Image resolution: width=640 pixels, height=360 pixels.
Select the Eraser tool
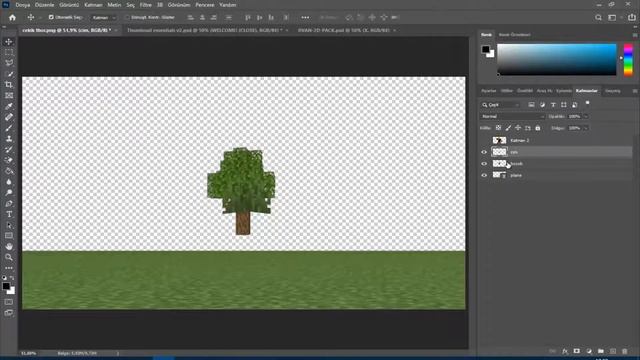pyautogui.click(x=9, y=160)
